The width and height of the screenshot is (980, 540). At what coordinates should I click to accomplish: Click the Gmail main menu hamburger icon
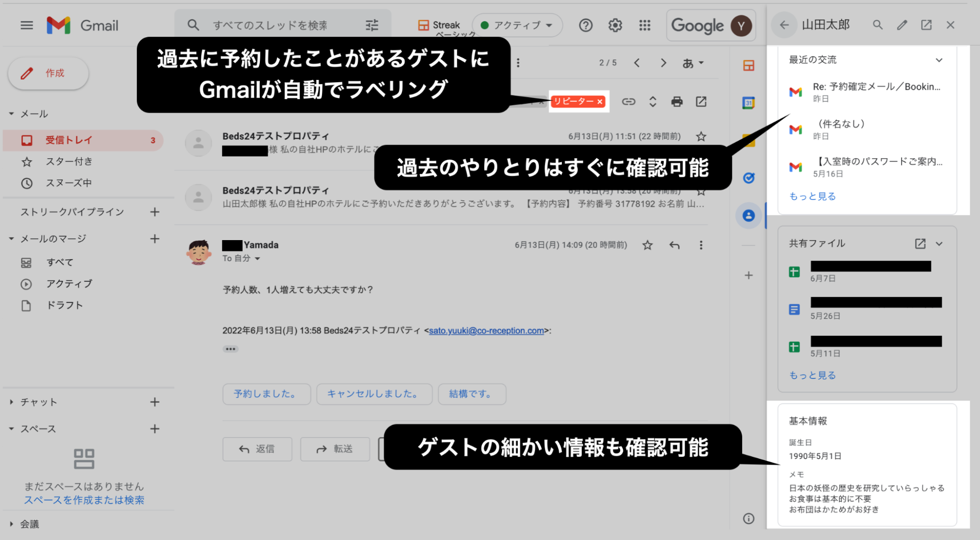(26, 25)
